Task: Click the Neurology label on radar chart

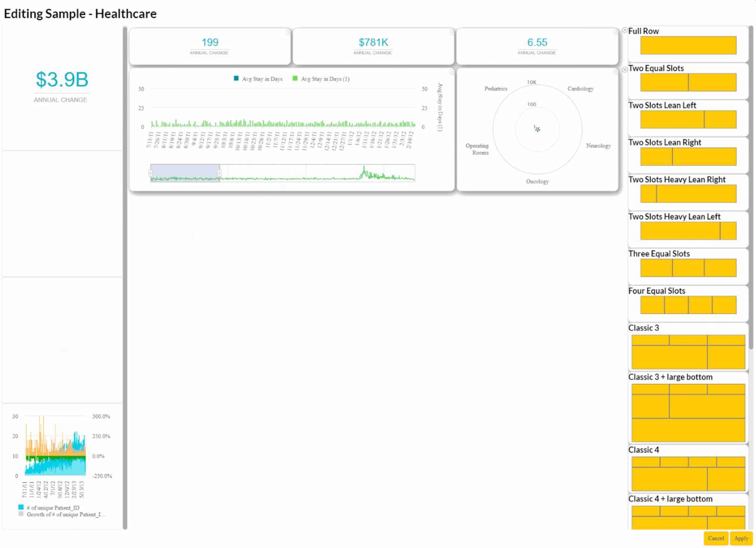Action: click(598, 146)
